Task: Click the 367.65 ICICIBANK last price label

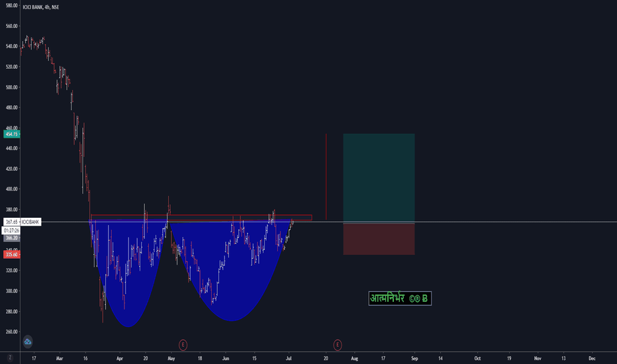Action: point(22,222)
